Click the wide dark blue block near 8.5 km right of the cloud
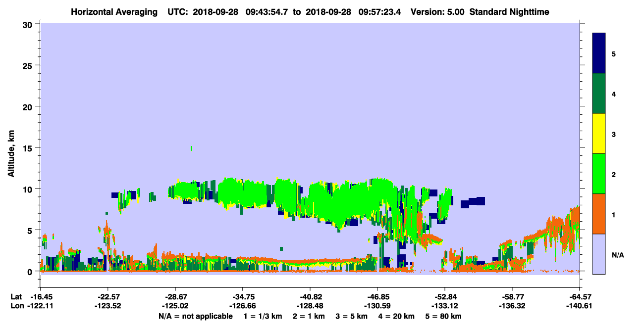644x330 pixels. click(x=473, y=202)
